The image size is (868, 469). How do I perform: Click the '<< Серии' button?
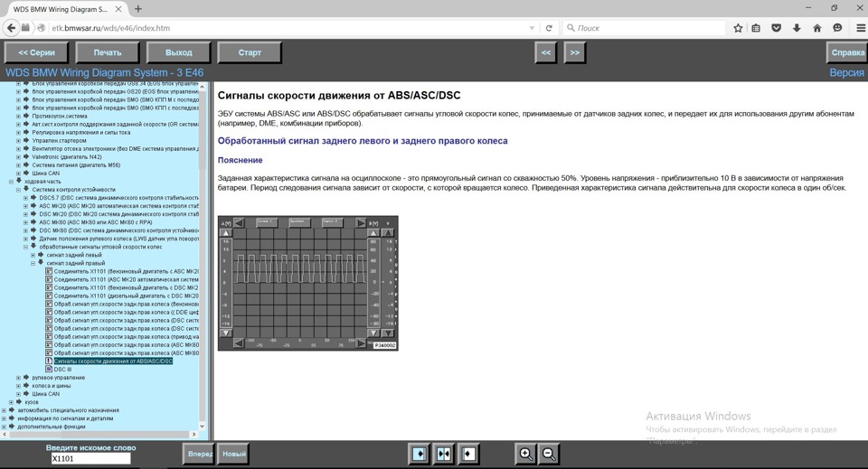coord(36,52)
